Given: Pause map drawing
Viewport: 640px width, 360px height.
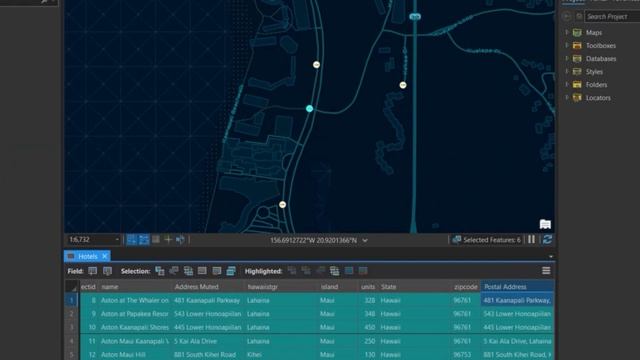Looking at the screenshot, I should [531, 240].
